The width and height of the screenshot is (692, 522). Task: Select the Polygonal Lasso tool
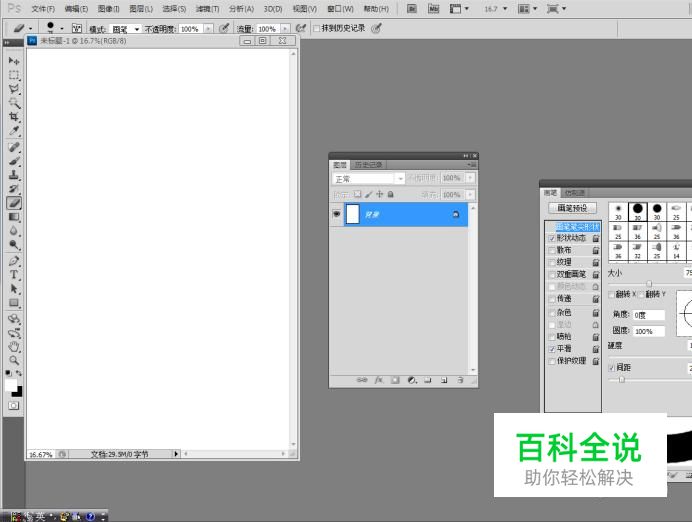point(14,89)
